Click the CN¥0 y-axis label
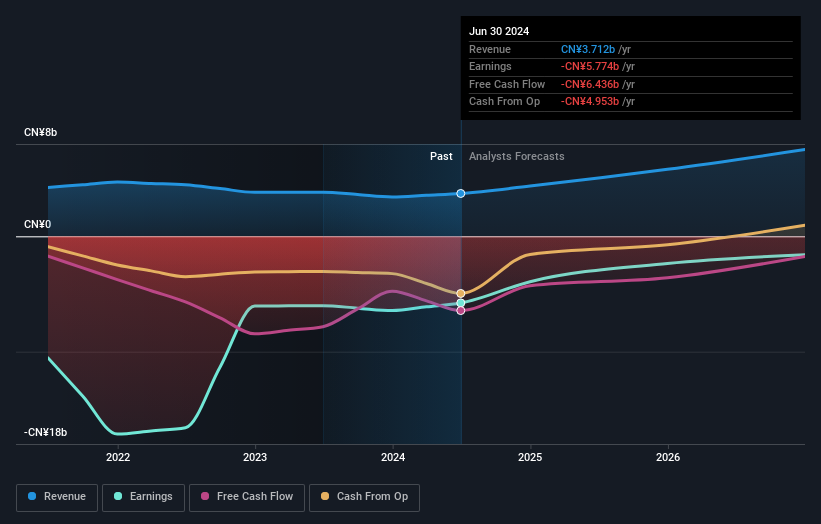 pyautogui.click(x=38, y=225)
